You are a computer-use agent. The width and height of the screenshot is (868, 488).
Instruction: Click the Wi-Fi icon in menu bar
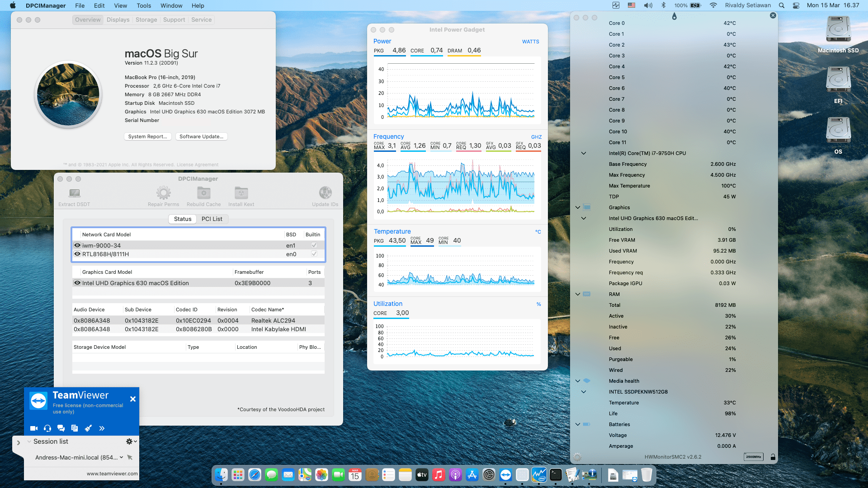pos(713,5)
